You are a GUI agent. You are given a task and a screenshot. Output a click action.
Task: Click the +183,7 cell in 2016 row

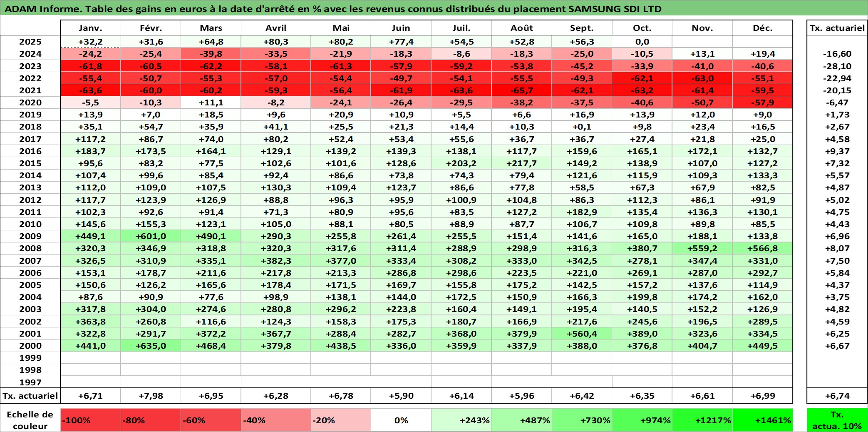pyautogui.click(x=91, y=151)
